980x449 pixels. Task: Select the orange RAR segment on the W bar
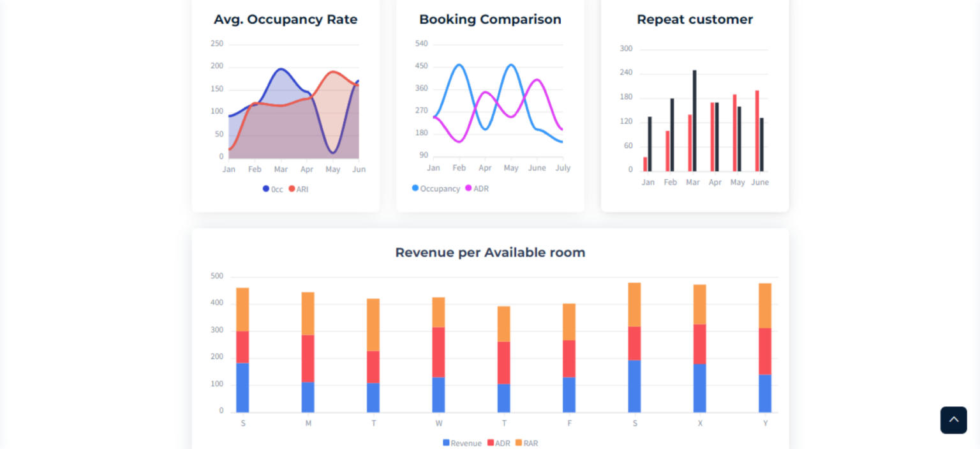pos(439,313)
